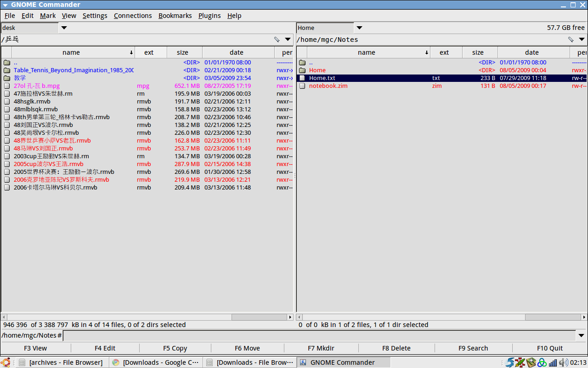This screenshot has height=368, width=588.
Task: Open the green pen diagram tray icon
Action: (x=520, y=362)
